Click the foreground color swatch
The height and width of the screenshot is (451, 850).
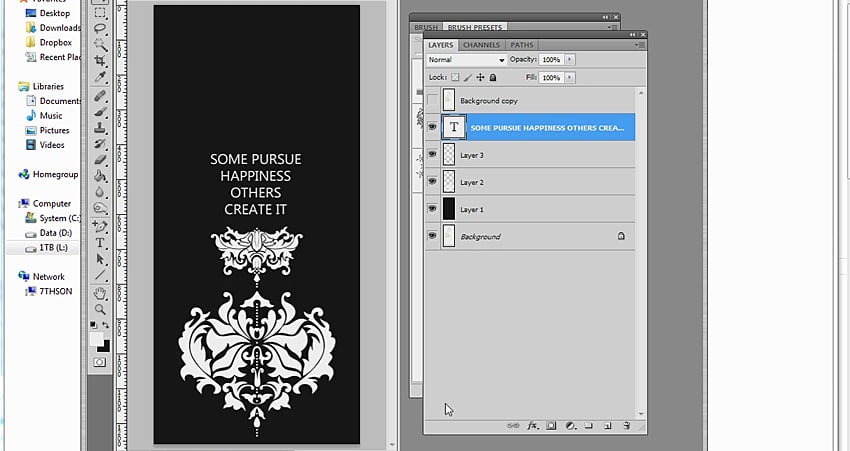click(96, 339)
